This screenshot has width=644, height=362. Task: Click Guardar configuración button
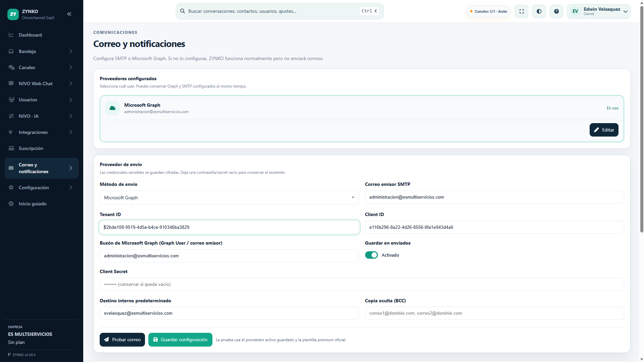180,340
